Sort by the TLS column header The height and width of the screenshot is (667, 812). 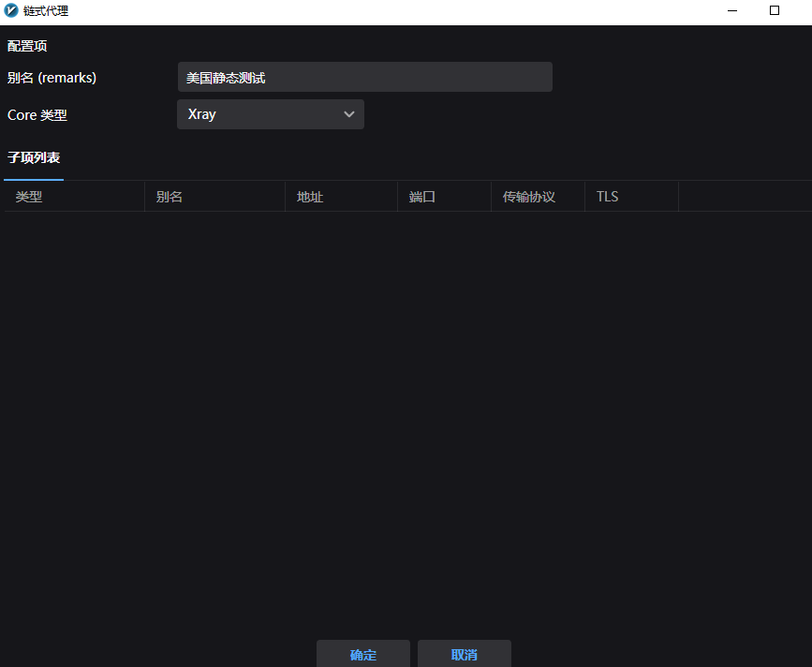[x=632, y=197]
